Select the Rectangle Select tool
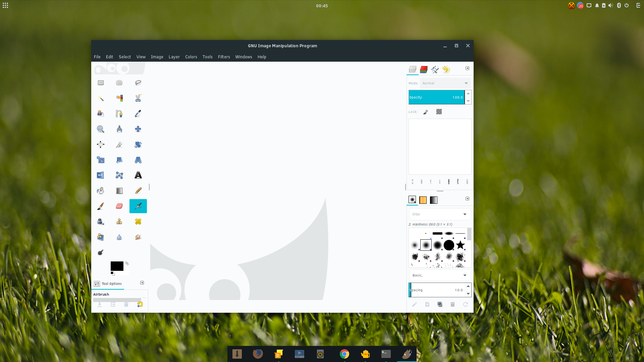This screenshot has width=644, height=362. (101, 83)
